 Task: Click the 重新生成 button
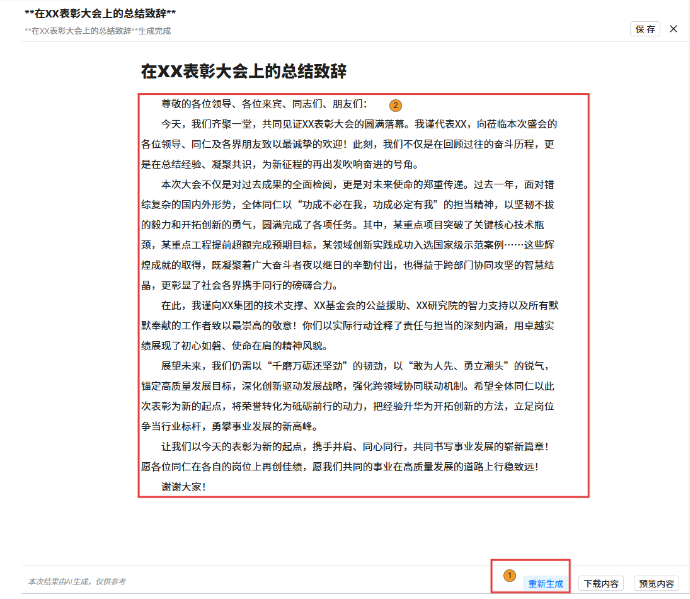pyautogui.click(x=545, y=583)
